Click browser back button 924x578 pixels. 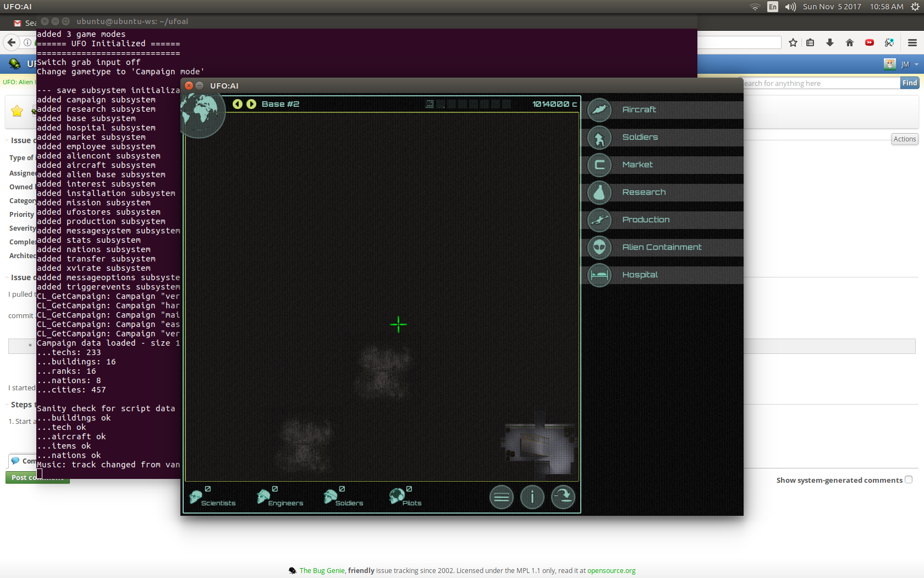point(11,42)
